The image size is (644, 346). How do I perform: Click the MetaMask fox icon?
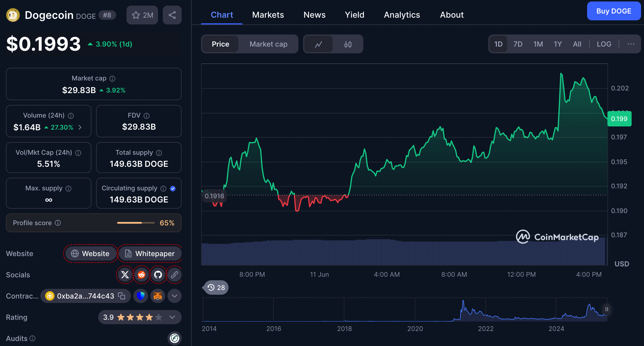158,296
